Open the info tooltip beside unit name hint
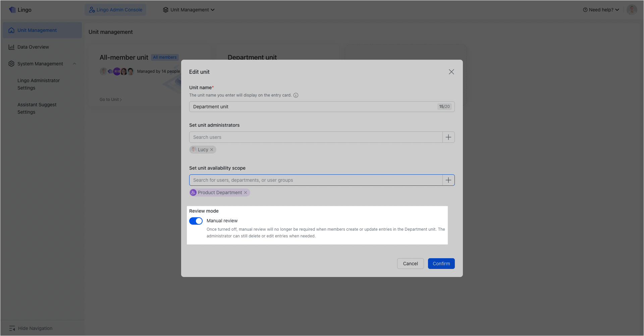Screen dimensions: 644x336 point(296,95)
